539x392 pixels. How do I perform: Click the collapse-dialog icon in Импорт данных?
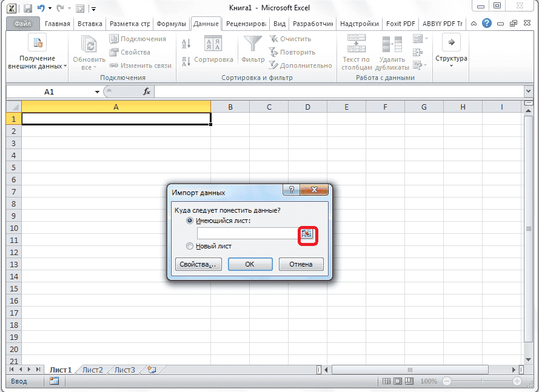[x=307, y=233]
